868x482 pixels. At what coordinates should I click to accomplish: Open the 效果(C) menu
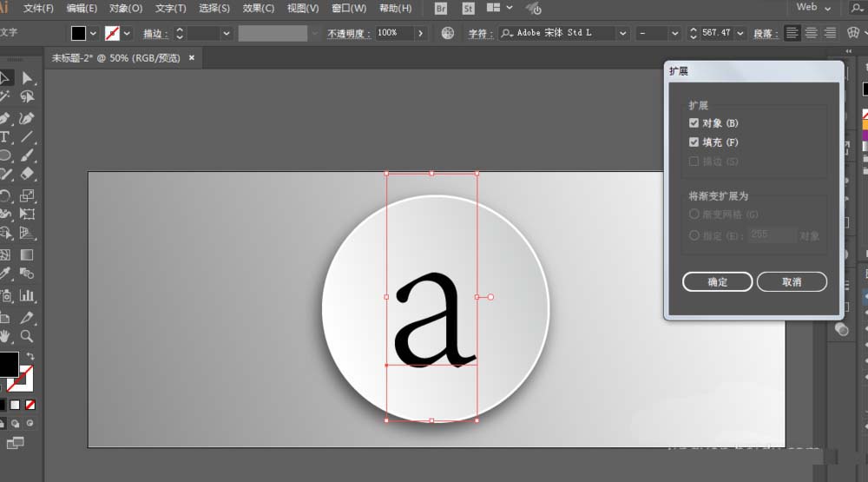(x=259, y=9)
